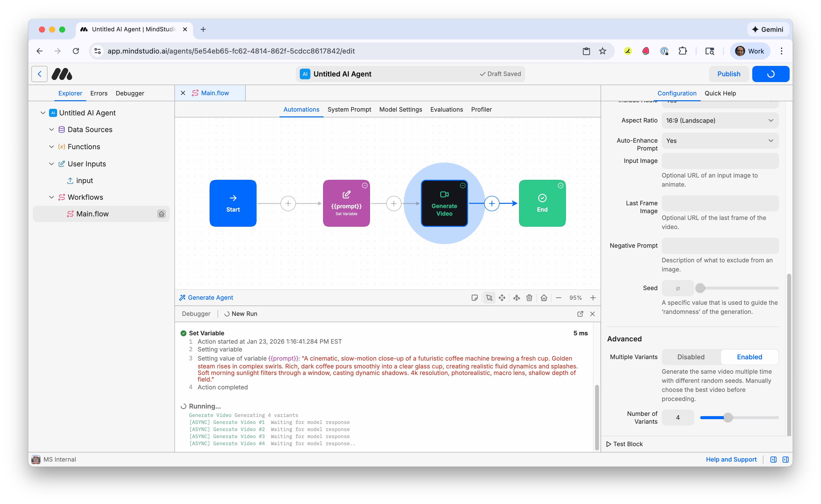821x504 pixels.
Task: Click the home icon to reset canvas view
Action: pos(544,297)
